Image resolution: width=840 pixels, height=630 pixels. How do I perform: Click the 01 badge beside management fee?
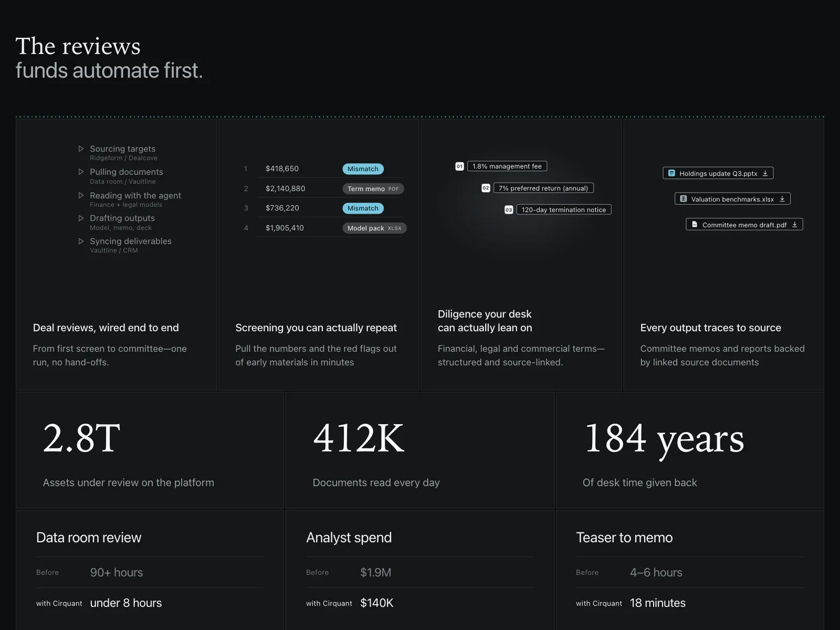[459, 166]
